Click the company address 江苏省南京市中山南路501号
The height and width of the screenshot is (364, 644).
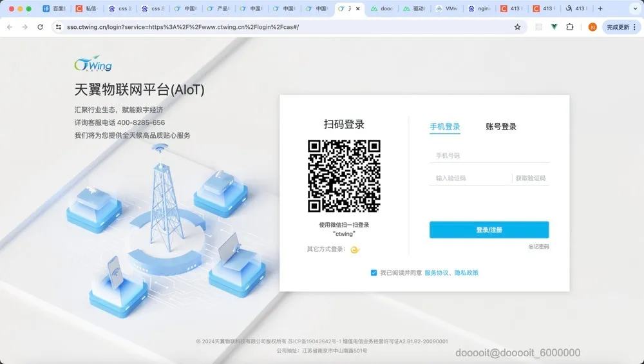coord(335,351)
